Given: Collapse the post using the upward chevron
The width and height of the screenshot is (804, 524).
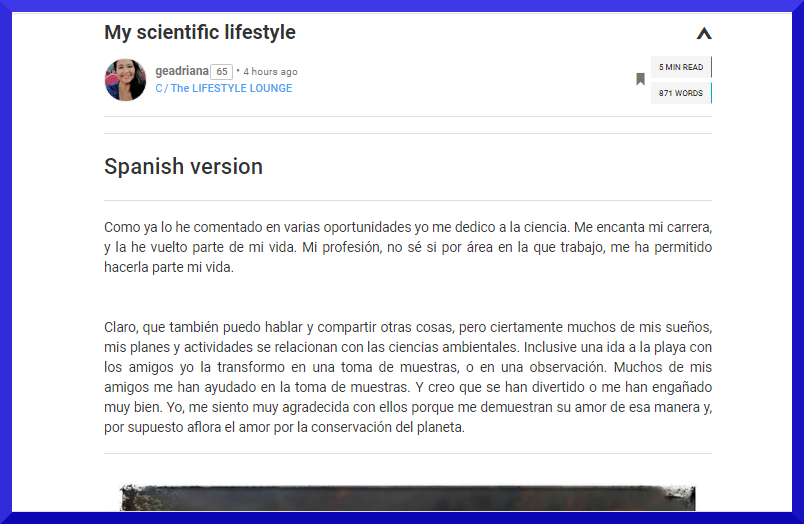Looking at the screenshot, I should point(704,34).
